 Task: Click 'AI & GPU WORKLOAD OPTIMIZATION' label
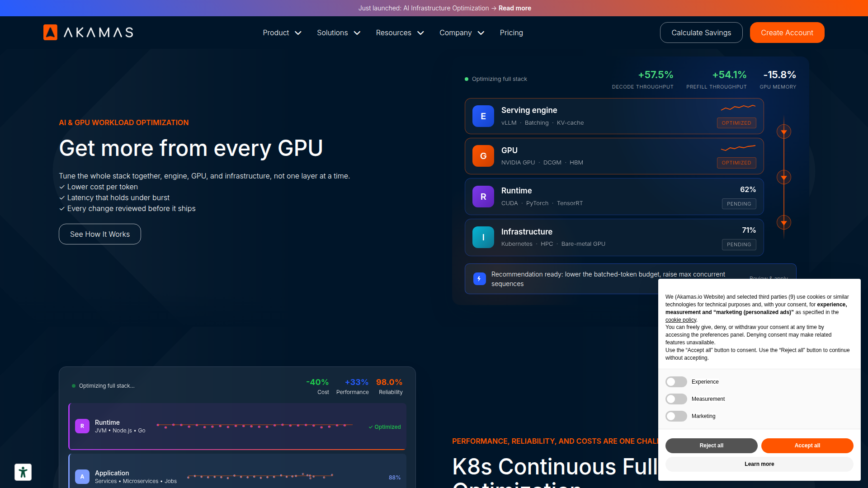click(124, 122)
